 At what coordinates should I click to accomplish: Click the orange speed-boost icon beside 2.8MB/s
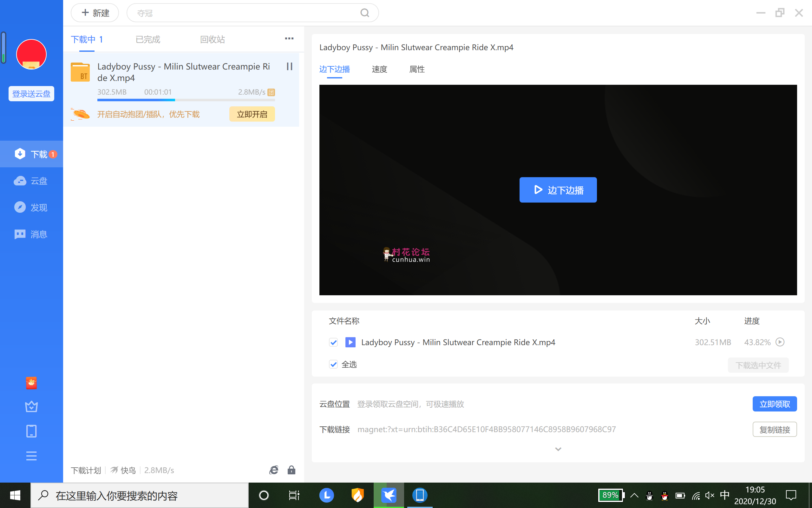271,92
